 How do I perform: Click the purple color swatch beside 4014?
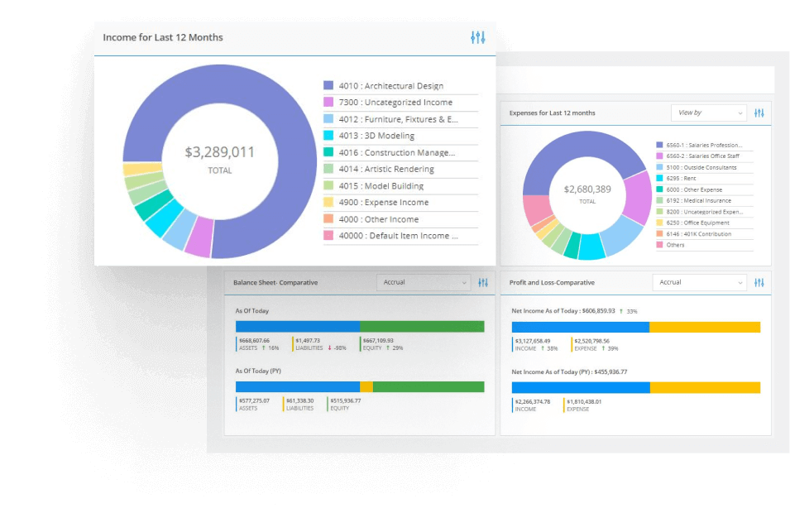(328, 169)
